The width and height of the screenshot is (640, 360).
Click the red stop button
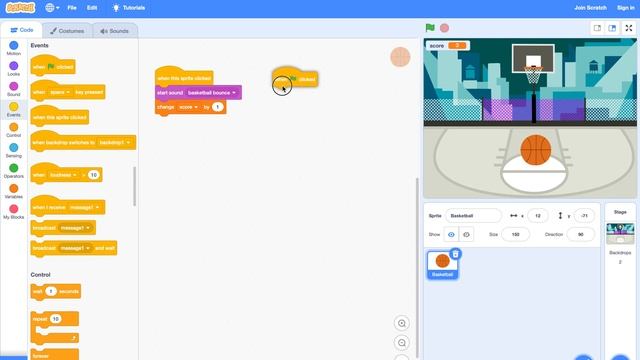[x=444, y=28]
